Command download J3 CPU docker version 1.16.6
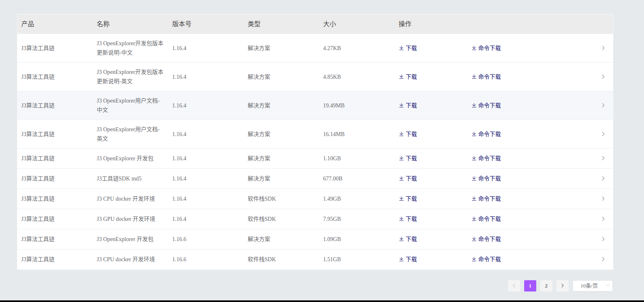The height and width of the screenshot is (302, 644). 486,259
